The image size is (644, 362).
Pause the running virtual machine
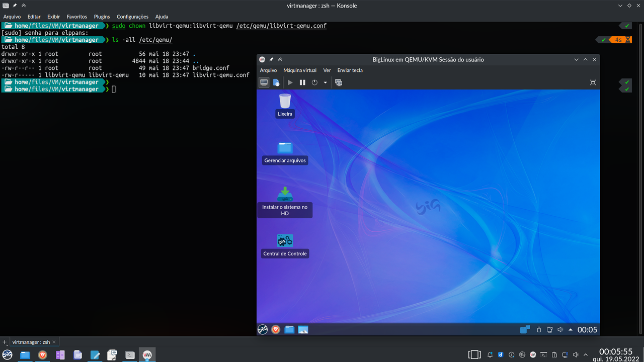pos(302,82)
